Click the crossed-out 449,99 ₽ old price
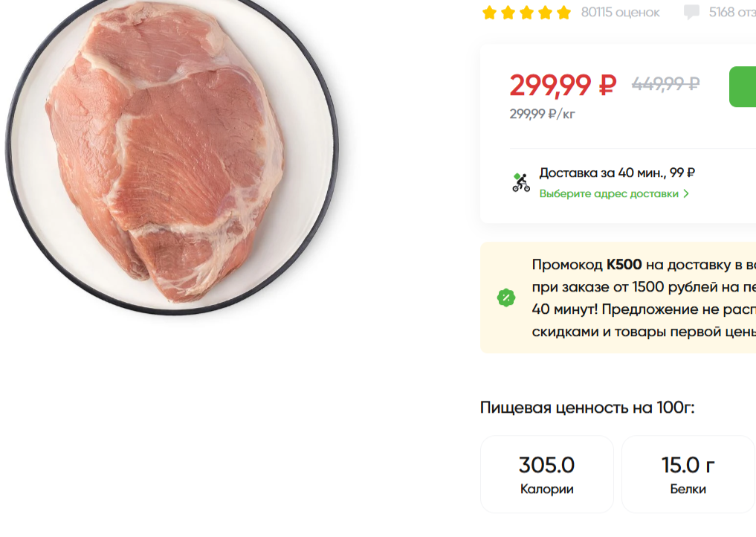Viewport: 756px width, 537px height. (665, 84)
